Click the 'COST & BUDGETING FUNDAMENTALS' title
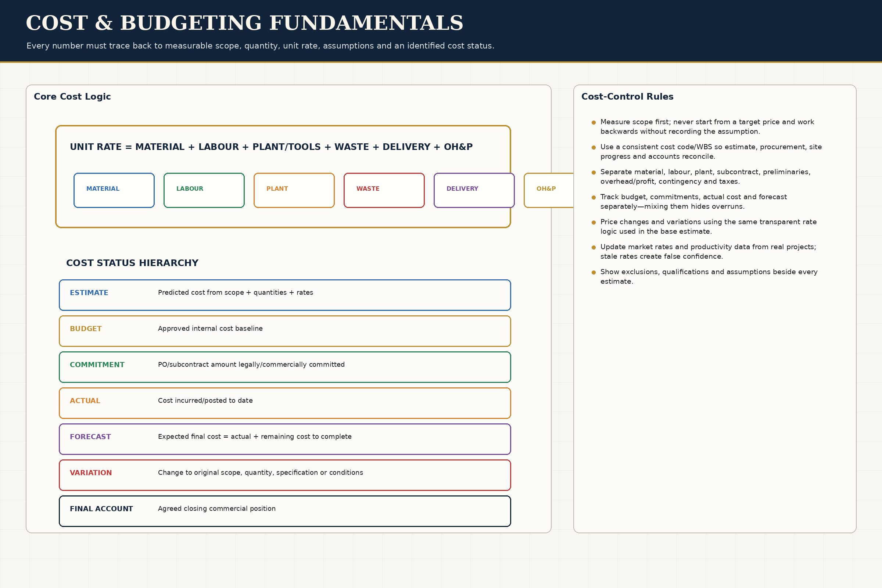The image size is (882, 588). pyautogui.click(x=244, y=23)
